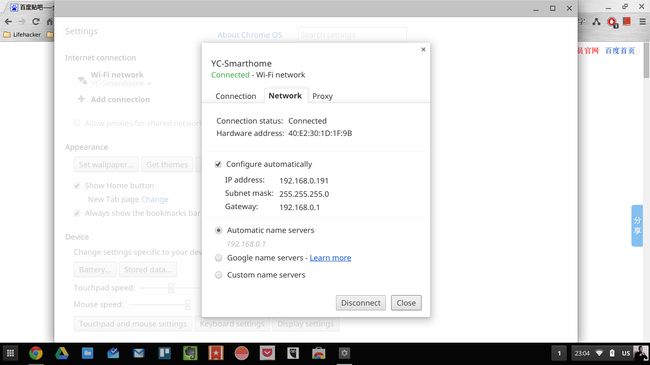Click the notification counter in the system tray
650x365 pixels.
(559, 353)
